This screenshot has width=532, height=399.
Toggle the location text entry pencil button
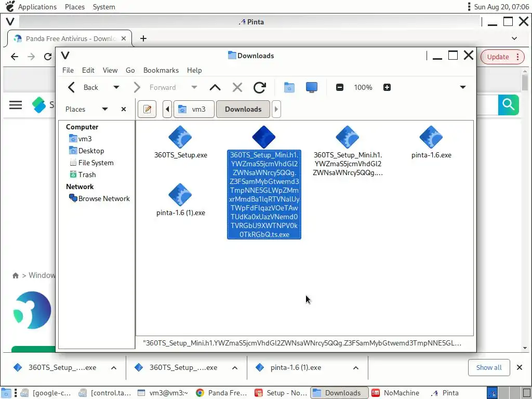147,109
